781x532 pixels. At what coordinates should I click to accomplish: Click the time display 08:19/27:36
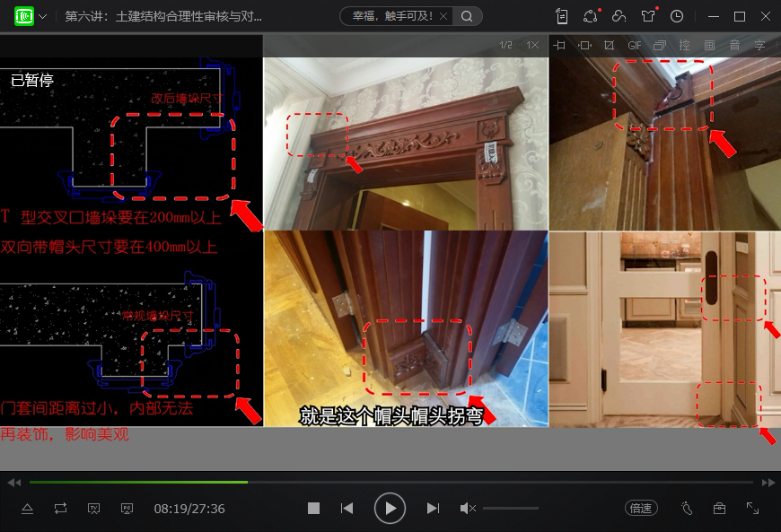[189, 509]
